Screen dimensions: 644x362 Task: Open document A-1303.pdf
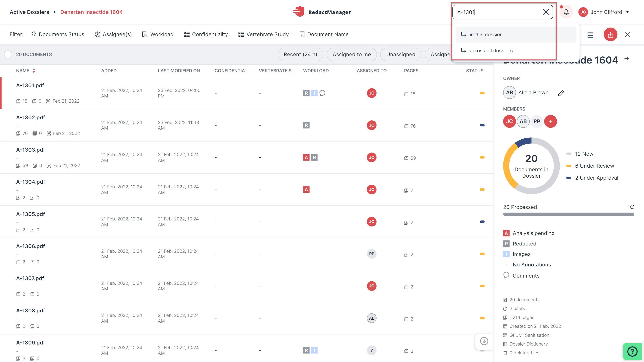[x=30, y=150]
